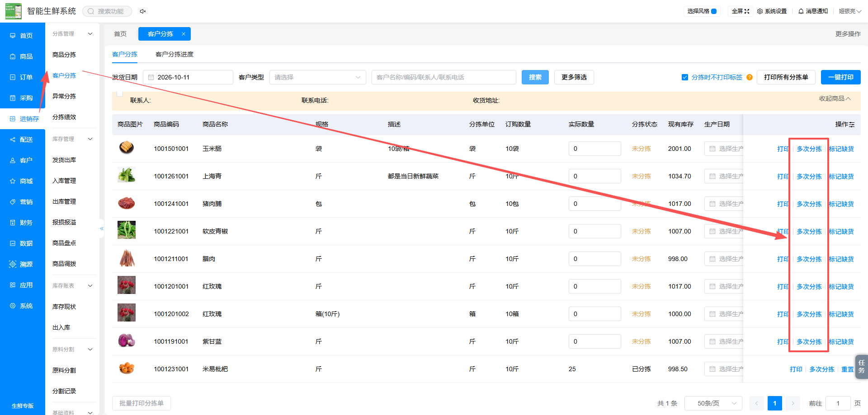This screenshot has width=868, height=415.
Task: Click the orange help icon beside 分拣时不打印标签
Action: pos(750,77)
